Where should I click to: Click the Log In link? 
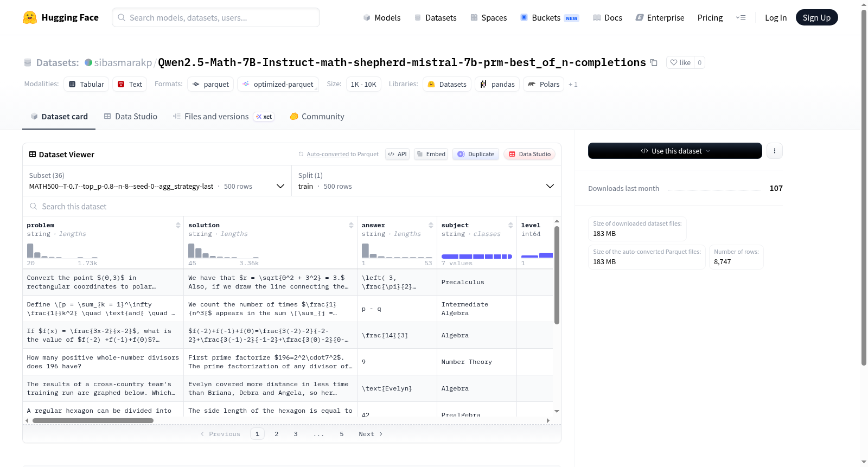click(x=776, y=17)
